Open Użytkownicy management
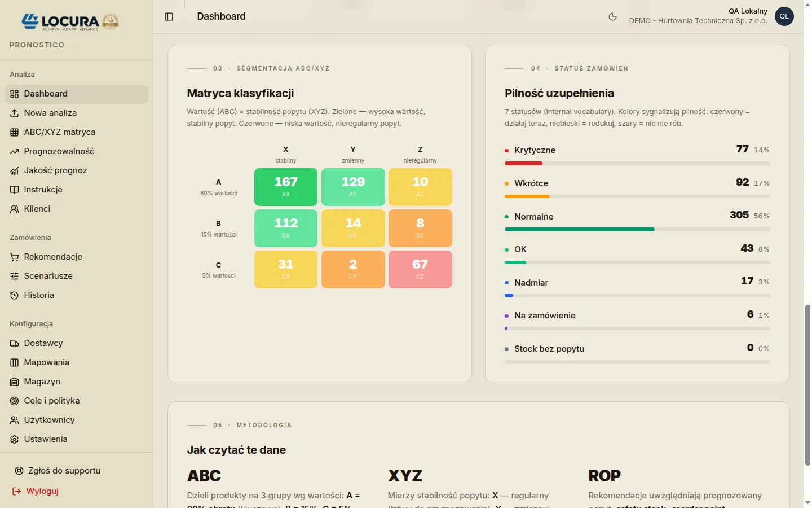The image size is (812, 508). pyautogui.click(x=77, y=420)
